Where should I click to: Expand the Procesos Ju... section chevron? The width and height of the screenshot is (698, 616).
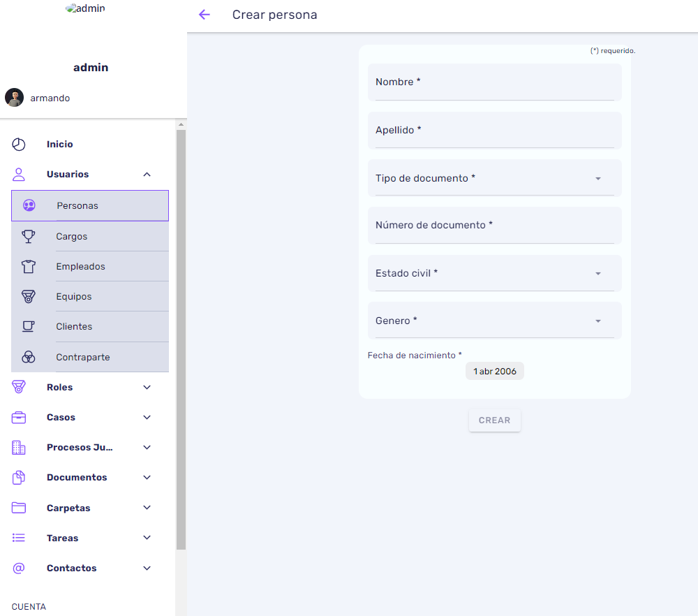[x=147, y=447]
